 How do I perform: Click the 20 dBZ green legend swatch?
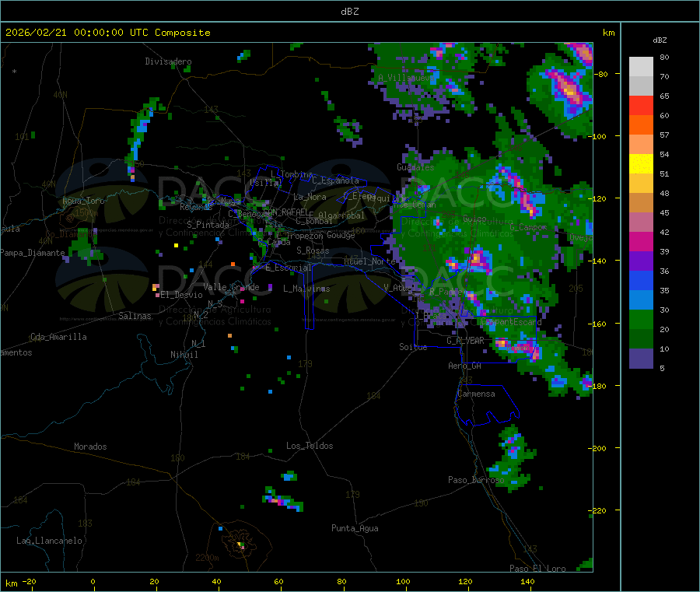click(641, 339)
